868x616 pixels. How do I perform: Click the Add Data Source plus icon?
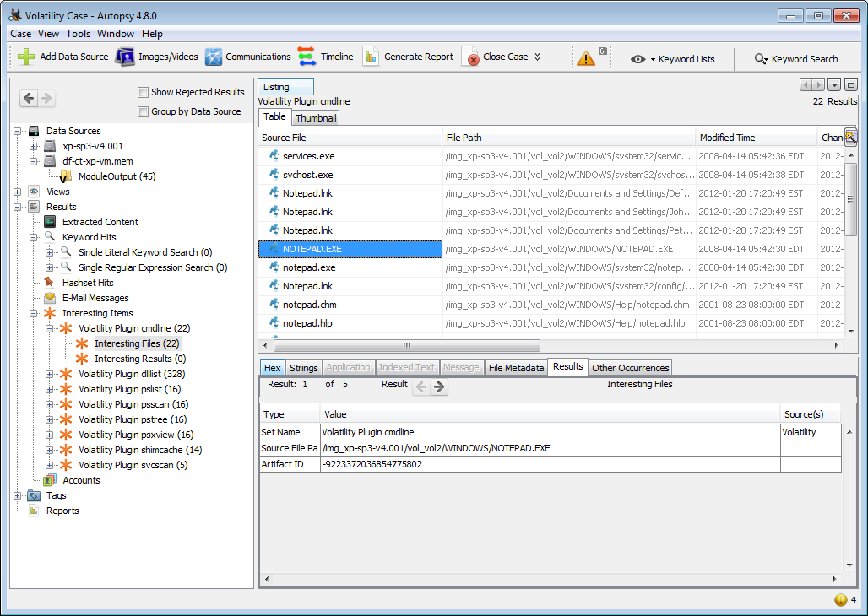[x=27, y=57]
